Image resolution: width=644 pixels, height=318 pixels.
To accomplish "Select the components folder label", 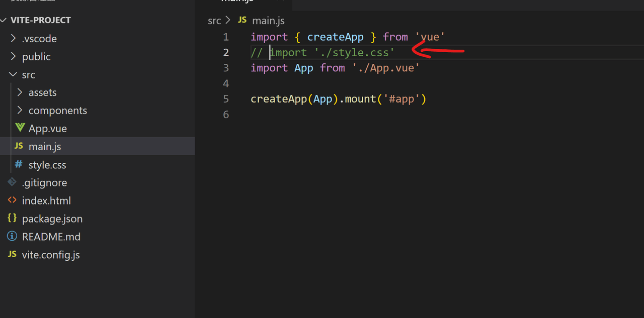I will (58, 111).
